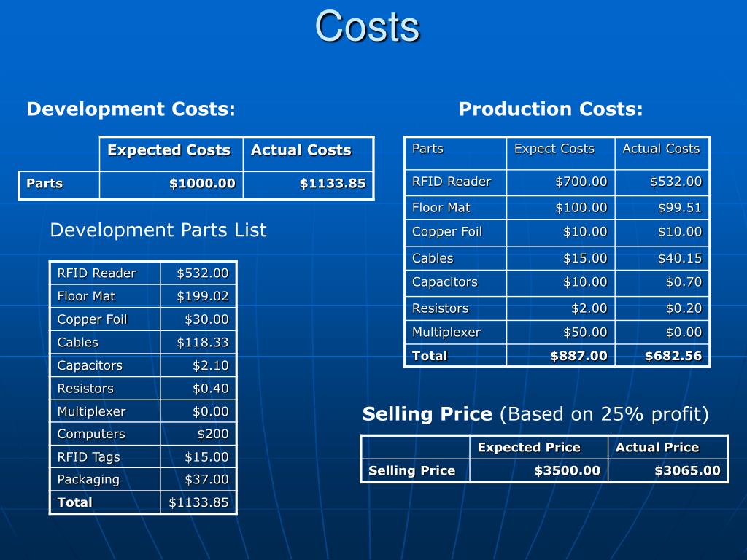
Task: Click the "$682.56" actual production total
Action: [x=673, y=356]
